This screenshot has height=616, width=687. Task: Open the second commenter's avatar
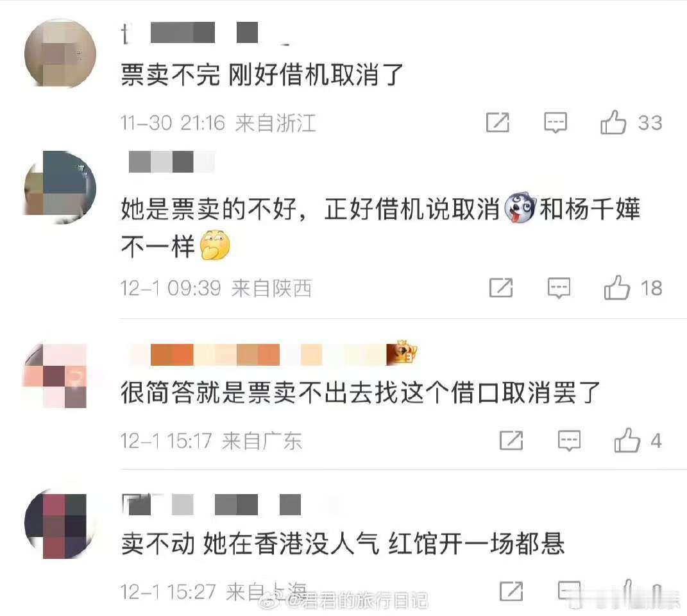[x=60, y=187]
